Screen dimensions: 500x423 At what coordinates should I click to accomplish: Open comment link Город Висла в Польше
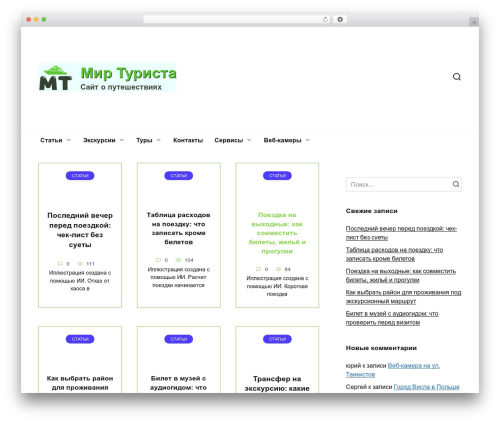pos(427,387)
